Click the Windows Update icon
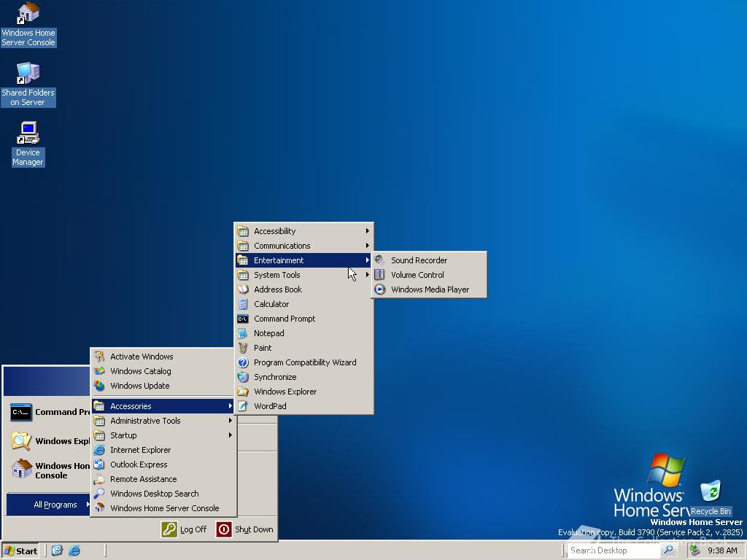This screenshot has width=747, height=560. 99,386
